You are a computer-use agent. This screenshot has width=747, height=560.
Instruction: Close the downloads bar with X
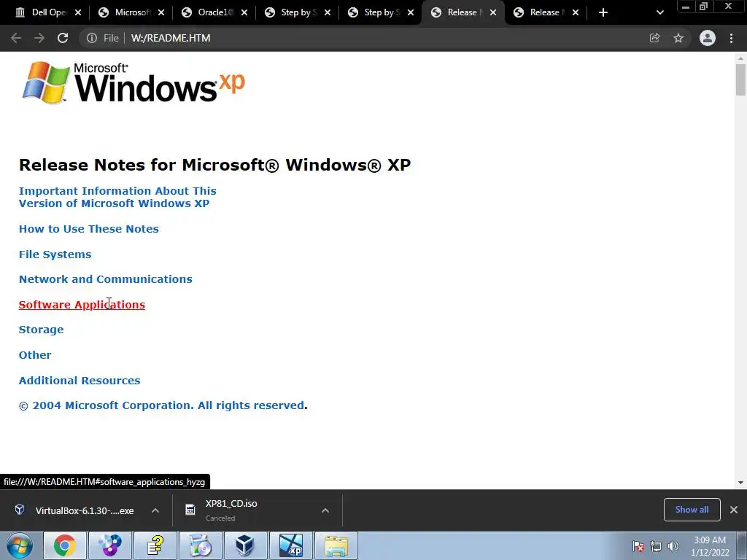[x=734, y=510]
